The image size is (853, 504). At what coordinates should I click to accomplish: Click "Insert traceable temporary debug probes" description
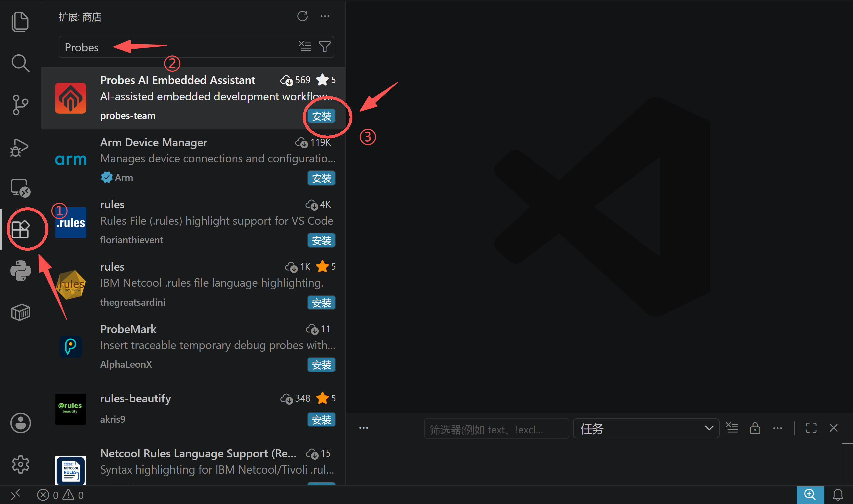click(x=218, y=345)
